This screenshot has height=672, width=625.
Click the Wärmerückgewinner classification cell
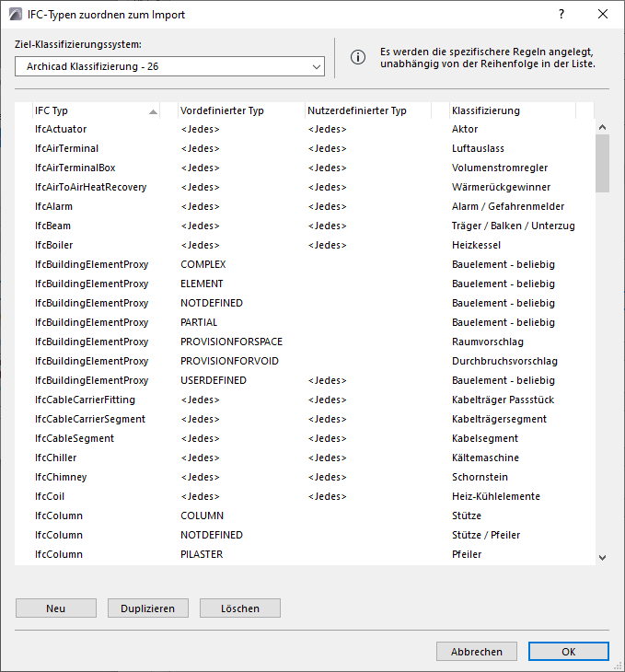501,187
